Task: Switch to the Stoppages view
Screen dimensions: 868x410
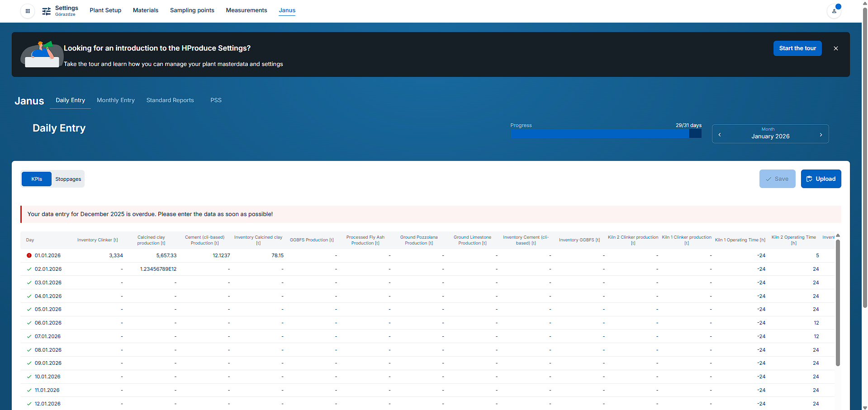Action: (x=68, y=179)
